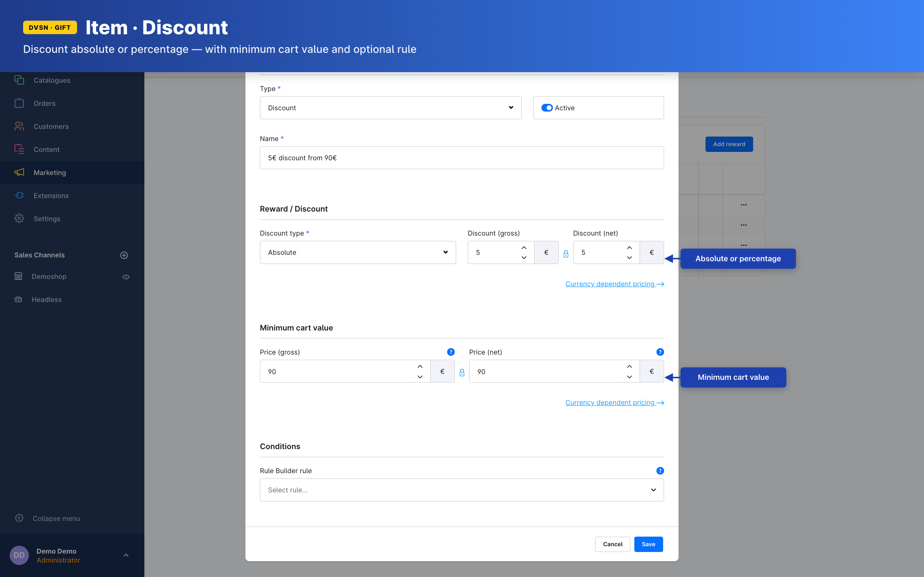Click the Save button
This screenshot has height=577, width=924.
[648, 544]
